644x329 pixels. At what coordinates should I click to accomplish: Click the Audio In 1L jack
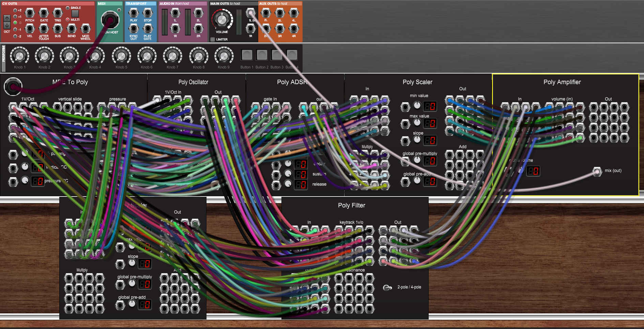pos(175,13)
